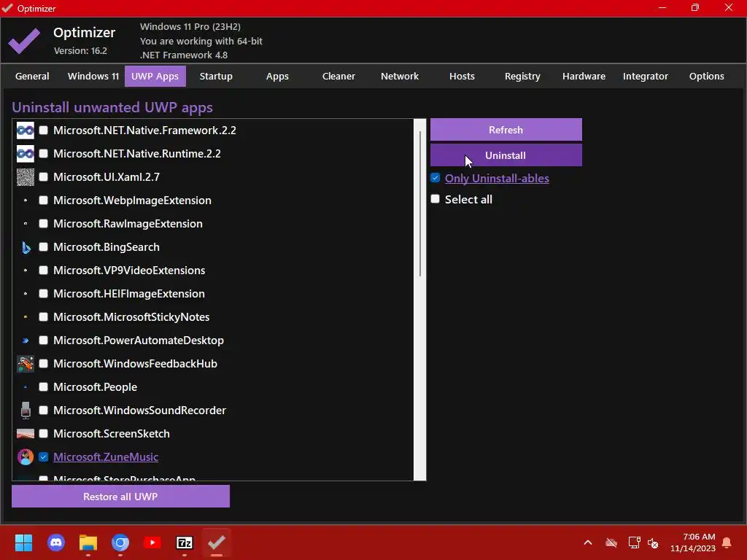The width and height of the screenshot is (747, 560).
Task: Open the Hardware tab
Action: [584, 76]
